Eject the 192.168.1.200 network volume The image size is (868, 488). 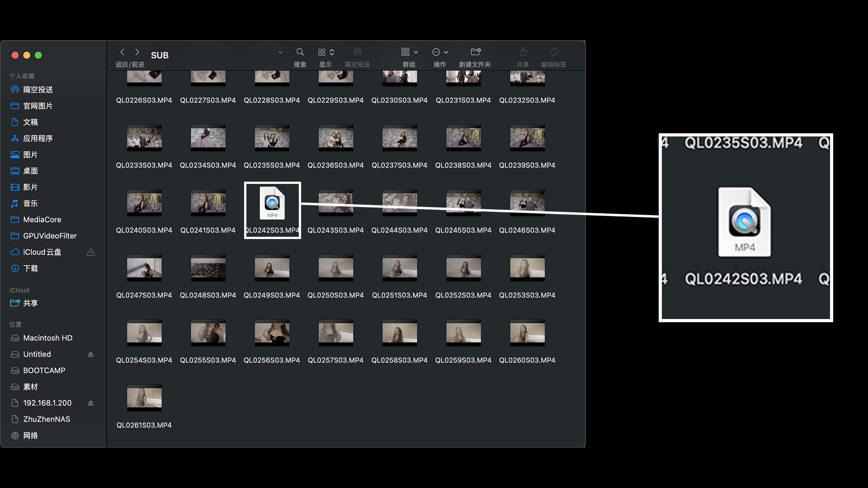click(x=90, y=403)
